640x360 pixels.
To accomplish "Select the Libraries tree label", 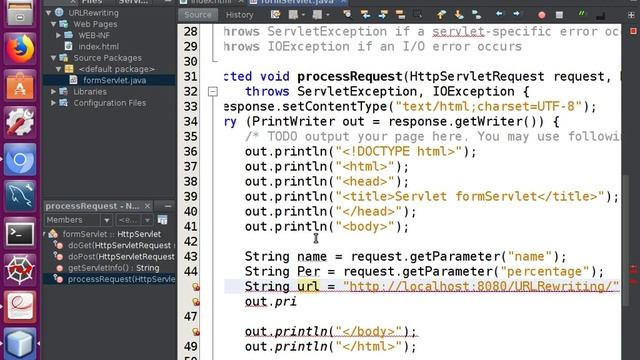I will [90, 91].
